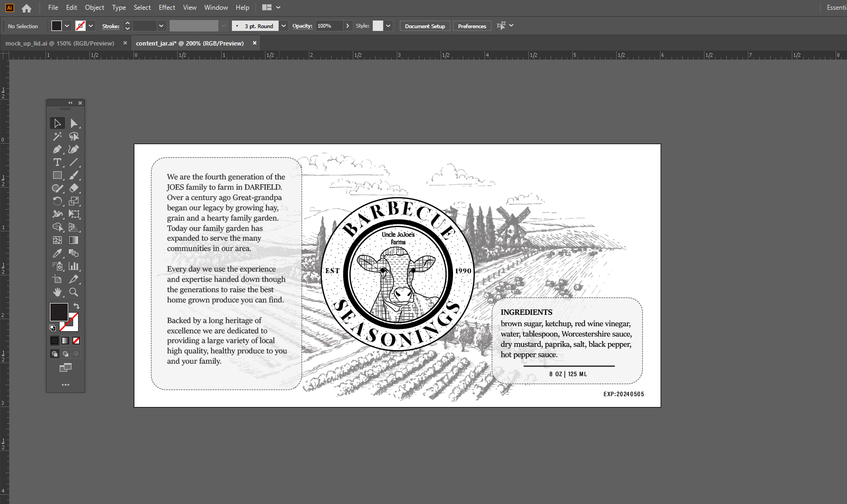Screen dimensions: 847x504
Task: Open Arrange Documents layout dropdown
Action: tap(271, 8)
